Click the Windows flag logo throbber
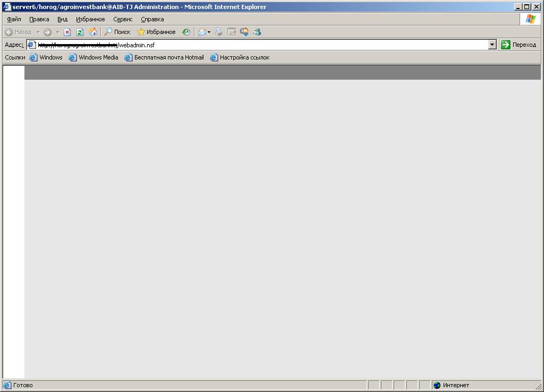The height and width of the screenshot is (392, 544). 531,19
